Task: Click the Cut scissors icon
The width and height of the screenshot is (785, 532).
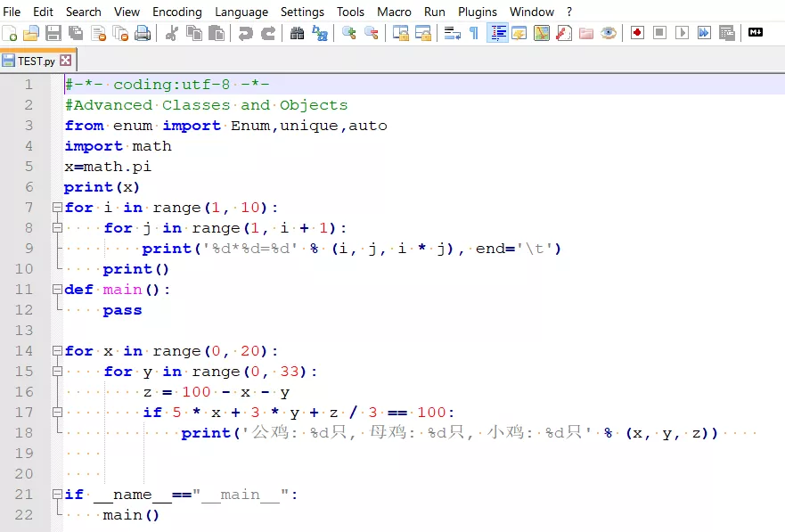Action: (x=172, y=34)
